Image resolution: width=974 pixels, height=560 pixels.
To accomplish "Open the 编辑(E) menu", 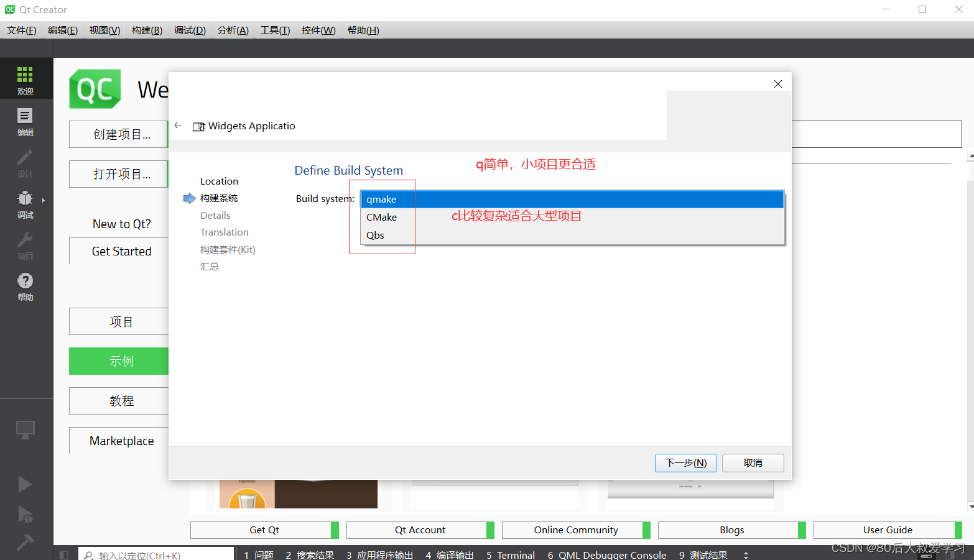I will click(x=63, y=30).
